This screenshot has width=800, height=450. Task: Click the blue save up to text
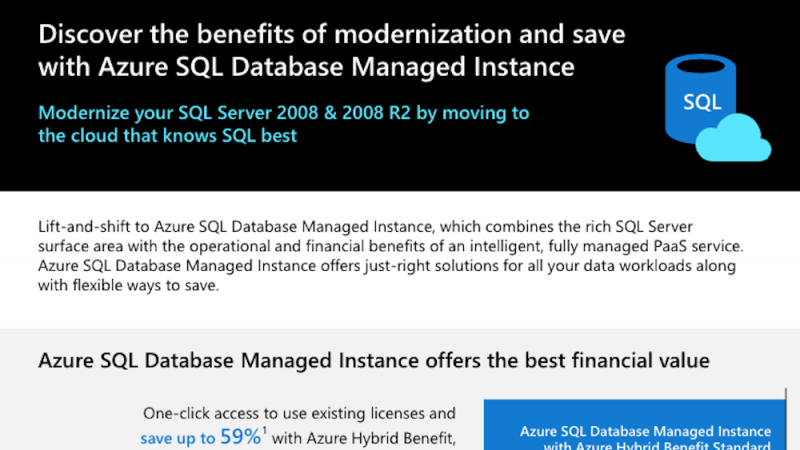[178, 438]
